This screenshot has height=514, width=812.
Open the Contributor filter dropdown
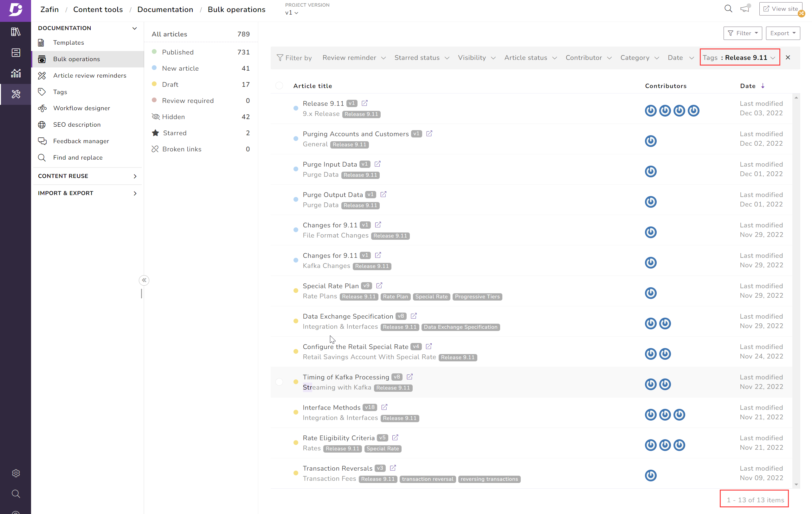pos(589,58)
